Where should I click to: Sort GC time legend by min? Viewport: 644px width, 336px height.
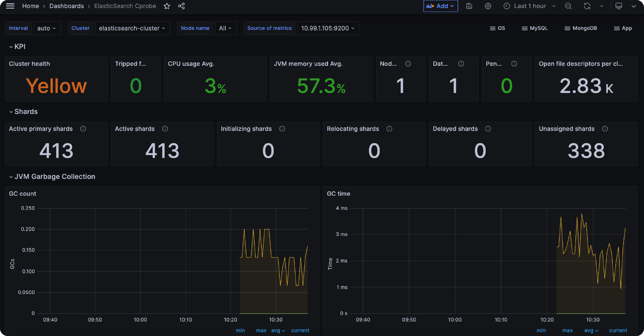(x=541, y=331)
